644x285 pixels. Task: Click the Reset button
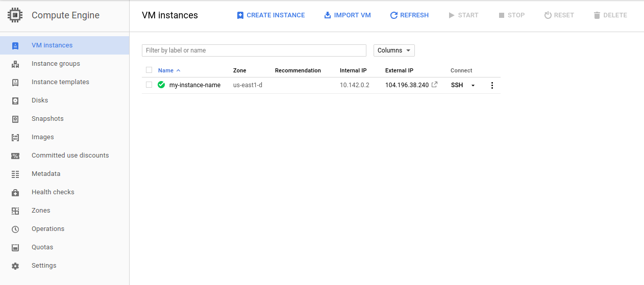(x=559, y=15)
